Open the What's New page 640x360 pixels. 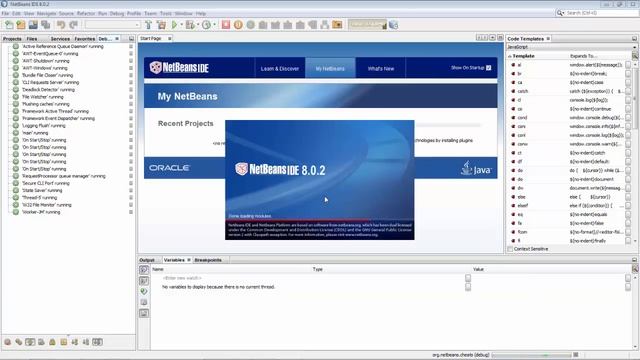381,69
